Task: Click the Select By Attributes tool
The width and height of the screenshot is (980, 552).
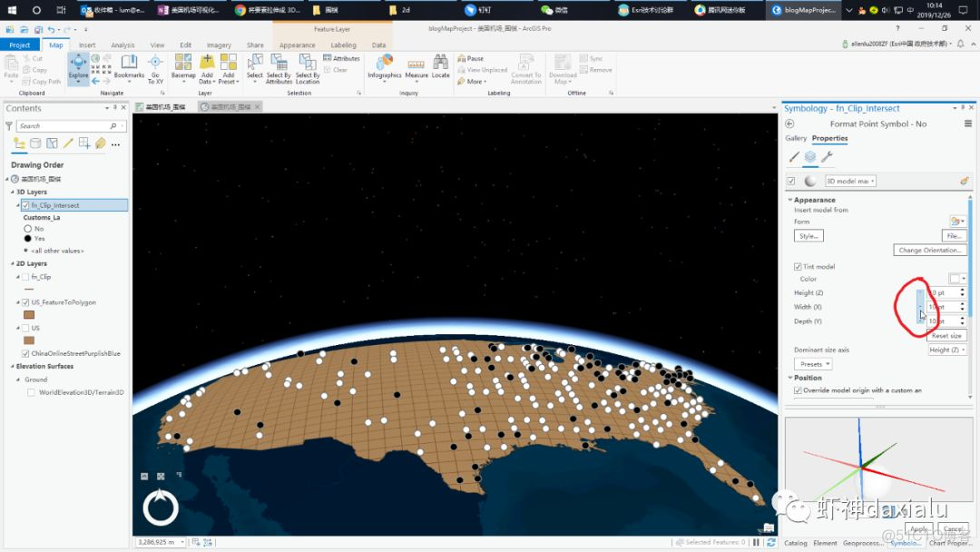Action: (x=279, y=64)
